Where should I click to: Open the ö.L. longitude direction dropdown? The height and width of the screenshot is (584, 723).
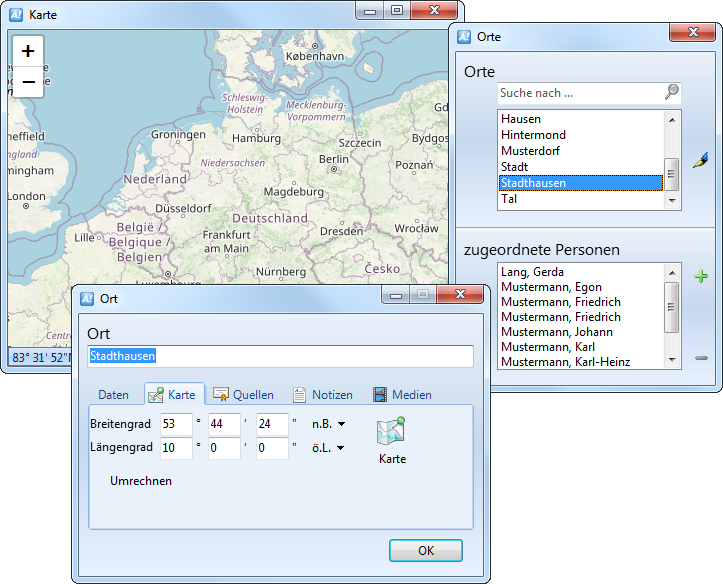[329, 449]
